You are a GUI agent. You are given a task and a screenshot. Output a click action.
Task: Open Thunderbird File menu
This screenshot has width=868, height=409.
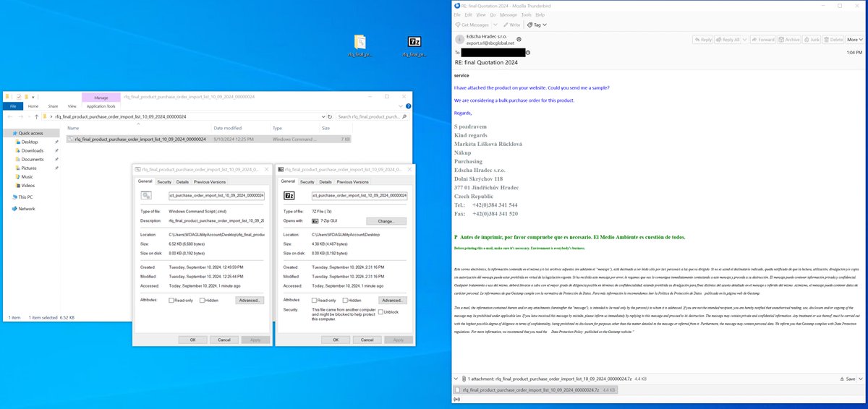pyautogui.click(x=457, y=14)
